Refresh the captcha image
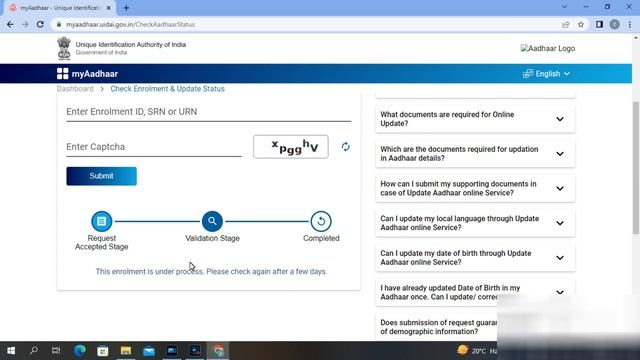Image resolution: width=640 pixels, height=360 pixels. click(345, 147)
